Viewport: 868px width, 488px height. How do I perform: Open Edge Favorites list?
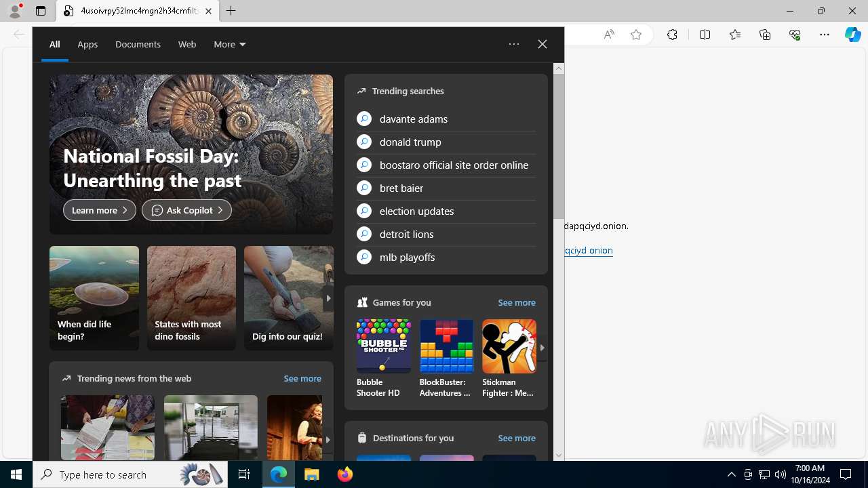click(735, 35)
